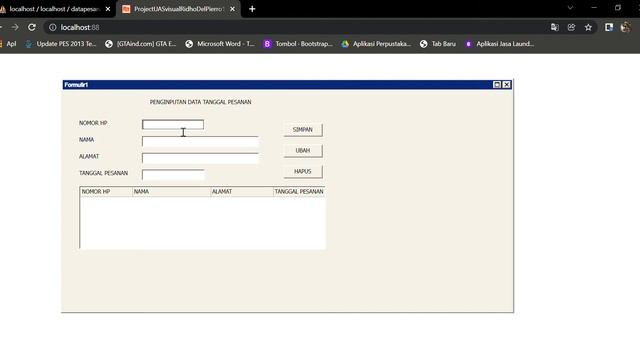Open the Microsoft Word bookmark

coord(220,44)
